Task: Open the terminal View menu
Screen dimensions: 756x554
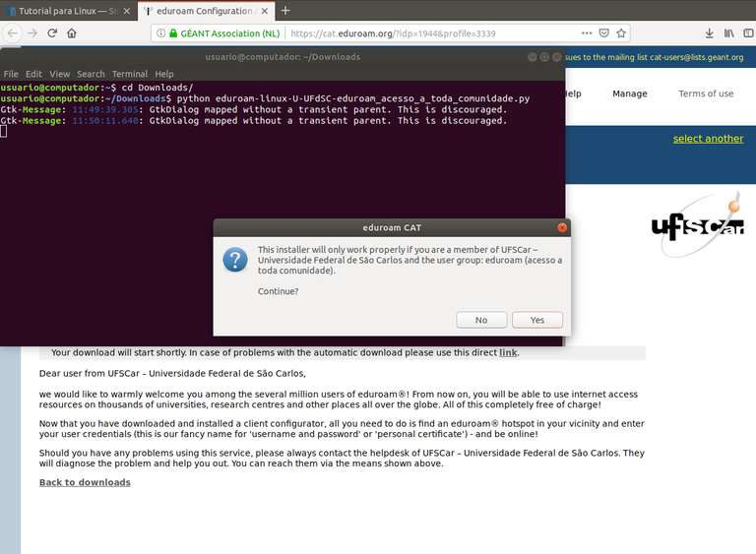Action: coord(60,74)
